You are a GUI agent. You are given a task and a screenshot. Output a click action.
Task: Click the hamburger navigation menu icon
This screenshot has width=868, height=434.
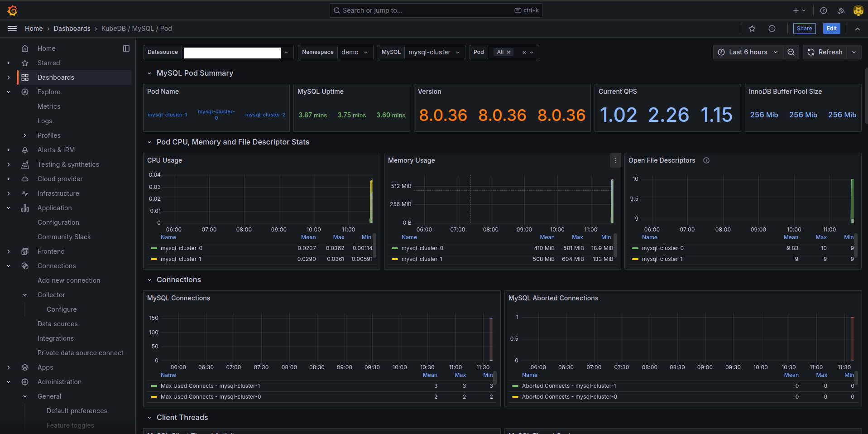[12, 28]
